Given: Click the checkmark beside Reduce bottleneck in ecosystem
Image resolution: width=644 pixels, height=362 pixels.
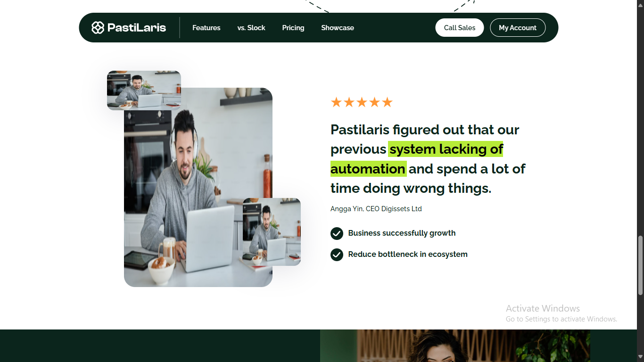Looking at the screenshot, I should tap(337, 255).
